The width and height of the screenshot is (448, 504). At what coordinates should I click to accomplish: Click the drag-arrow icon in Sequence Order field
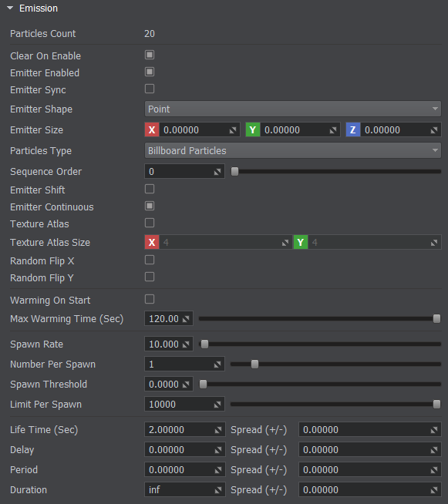pyautogui.click(x=217, y=172)
